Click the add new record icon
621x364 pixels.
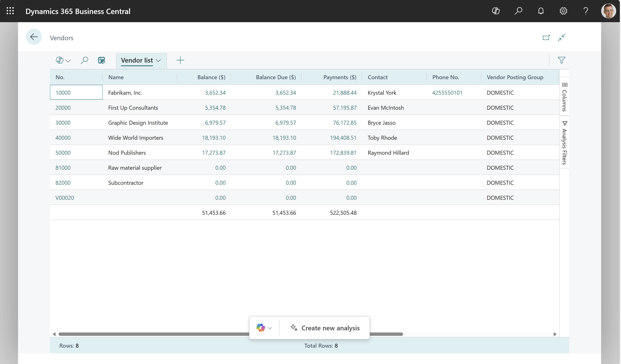point(181,60)
